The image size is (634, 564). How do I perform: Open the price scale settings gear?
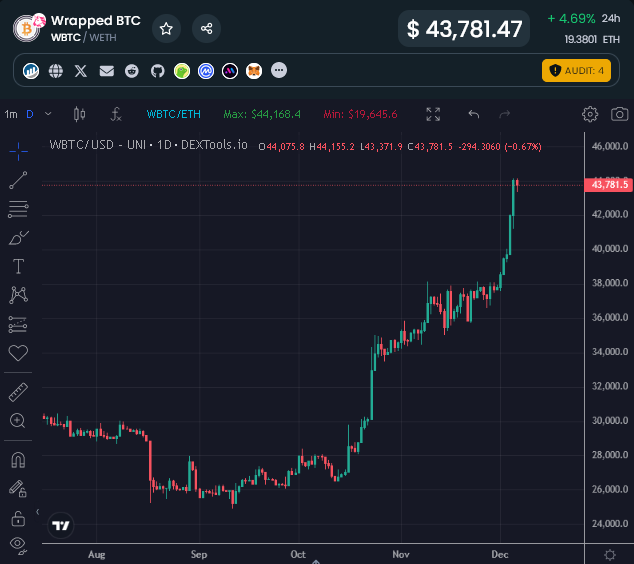[610, 554]
